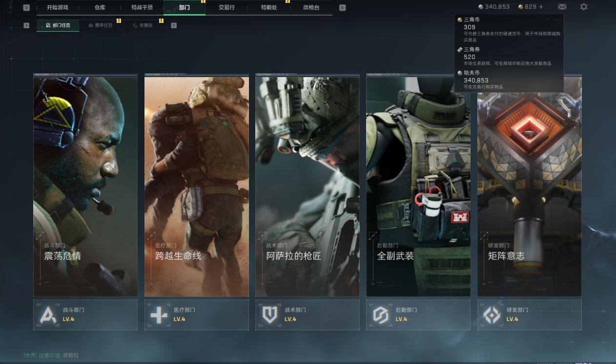Open the 矩阵意志 mission card
This screenshot has height=364, width=616.
coord(530,185)
